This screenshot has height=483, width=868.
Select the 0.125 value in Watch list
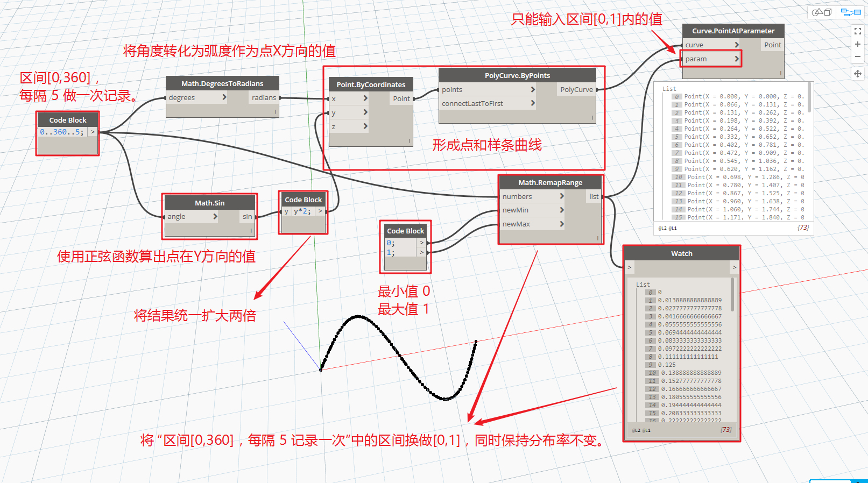pos(667,365)
